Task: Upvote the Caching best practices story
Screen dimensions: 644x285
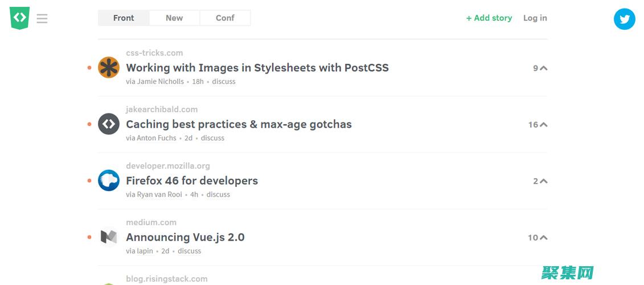Action: click(543, 124)
